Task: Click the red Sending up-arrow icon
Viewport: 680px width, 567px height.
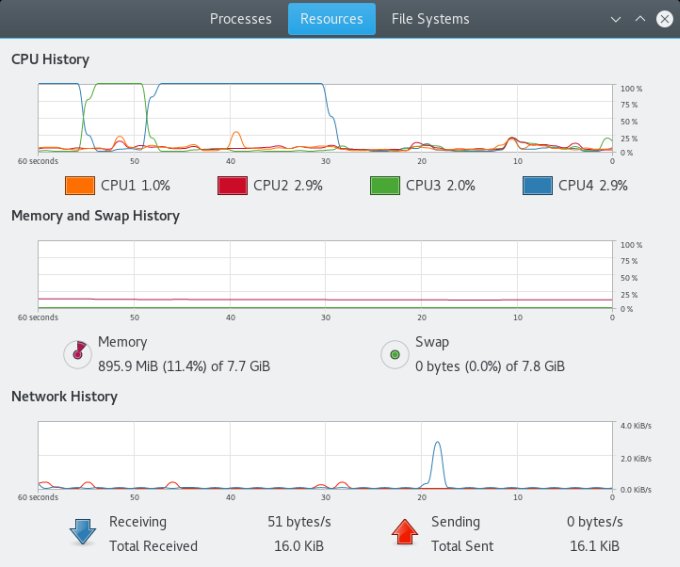Action: [x=404, y=533]
